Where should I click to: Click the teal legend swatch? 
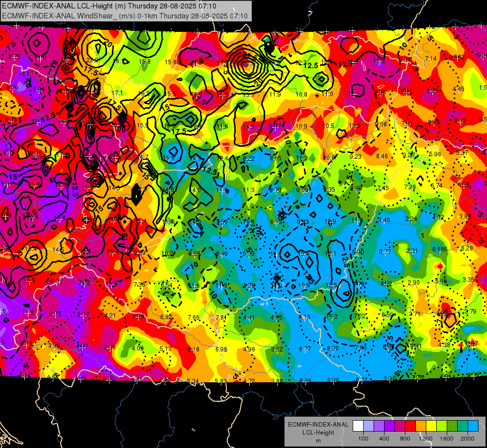(463, 426)
